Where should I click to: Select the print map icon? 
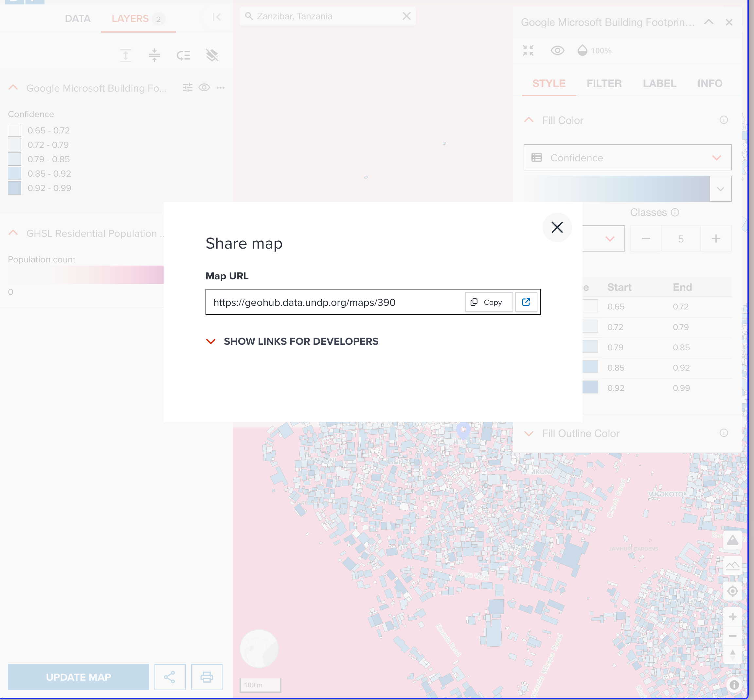[x=207, y=677]
